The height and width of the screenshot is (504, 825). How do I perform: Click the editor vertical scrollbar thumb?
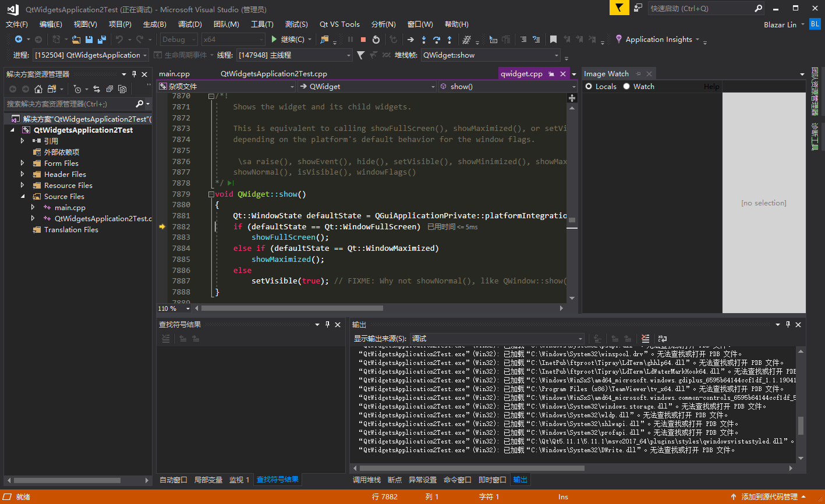pyautogui.click(x=572, y=220)
